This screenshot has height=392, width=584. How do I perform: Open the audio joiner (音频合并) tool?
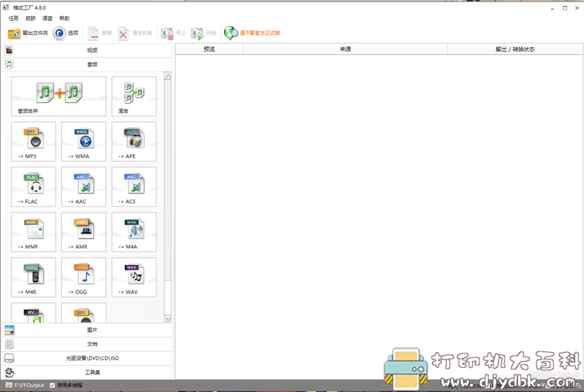(x=59, y=96)
